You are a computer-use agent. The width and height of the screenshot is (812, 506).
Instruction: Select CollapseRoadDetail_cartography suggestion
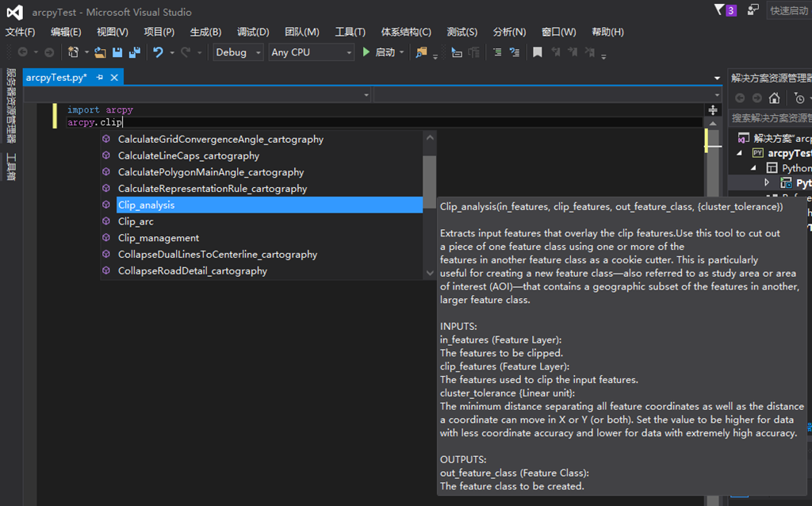point(262,271)
